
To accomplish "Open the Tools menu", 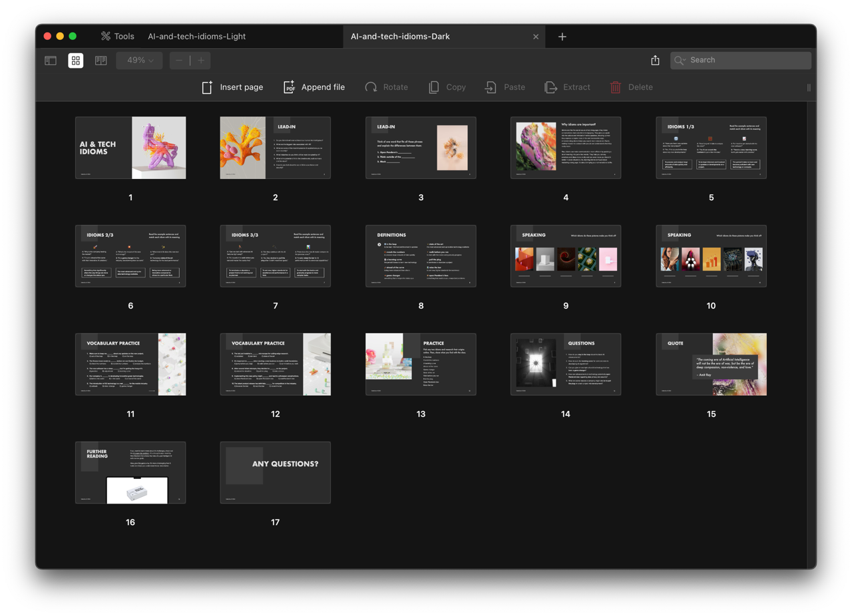I will [117, 37].
